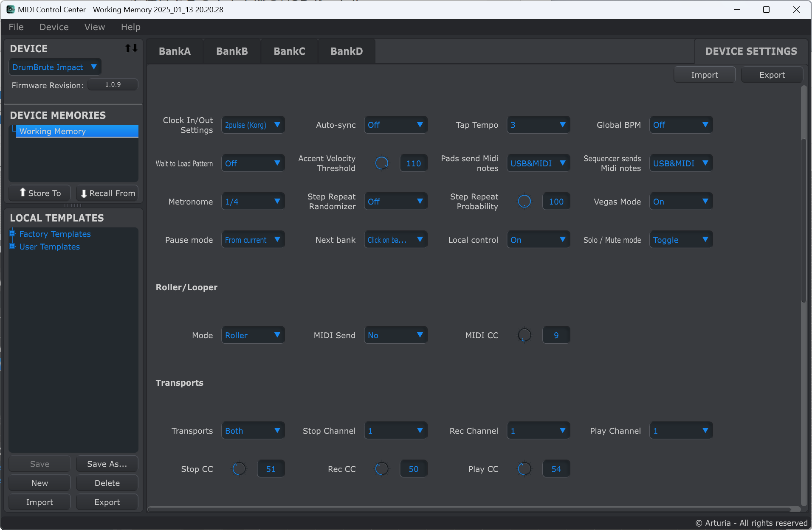Click the Step Repeat Probability value 100
Viewport: 812px width, 530px height.
[x=556, y=202]
